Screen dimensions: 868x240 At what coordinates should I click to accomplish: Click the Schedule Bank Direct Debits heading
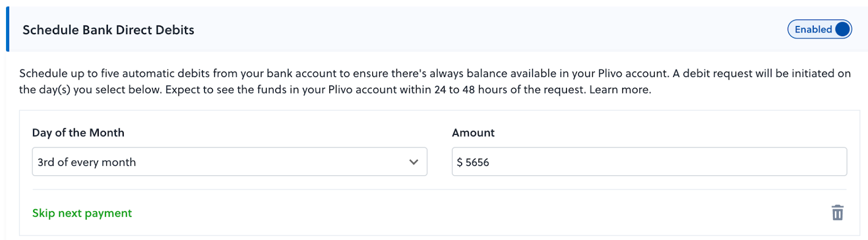(x=108, y=30)
